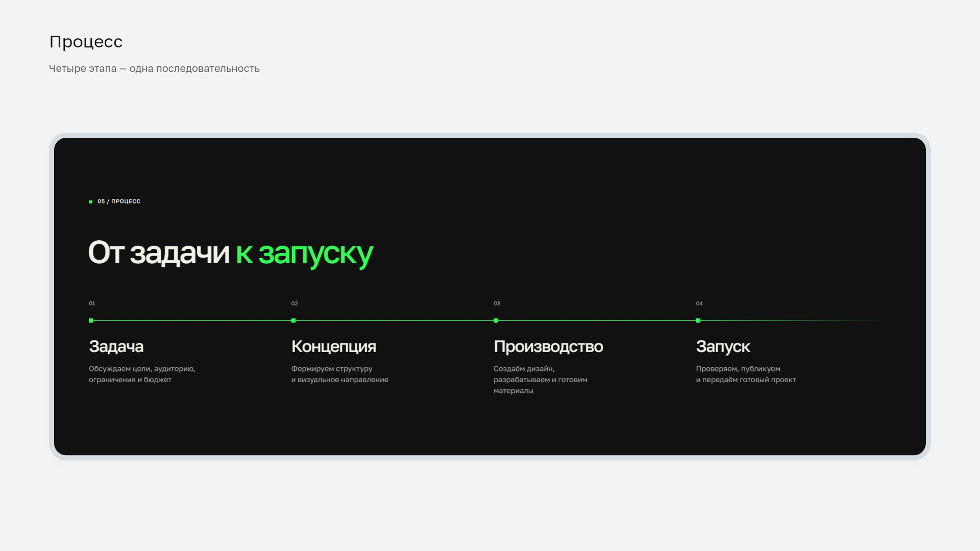Click the green square marker at step 01
Image resolution: width=980 pixels, height=551 pixels.
tap(91, 320)
